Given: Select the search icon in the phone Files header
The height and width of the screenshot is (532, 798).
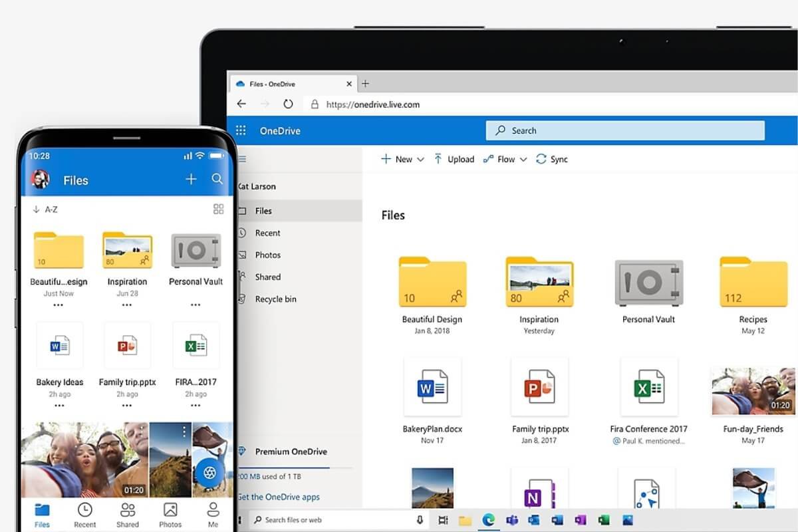Looking at the screenshot, I should pyautogui.click(x=217, y=180).
